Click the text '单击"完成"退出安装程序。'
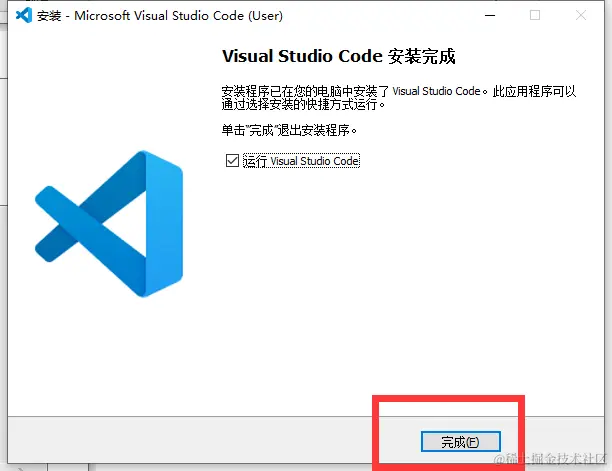Screen dimensions: 612x471 [289, 130]
